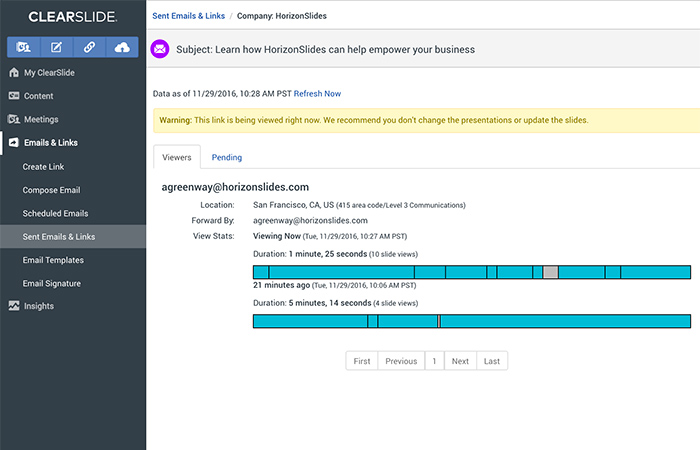Open the Content section

pos(38,96)
